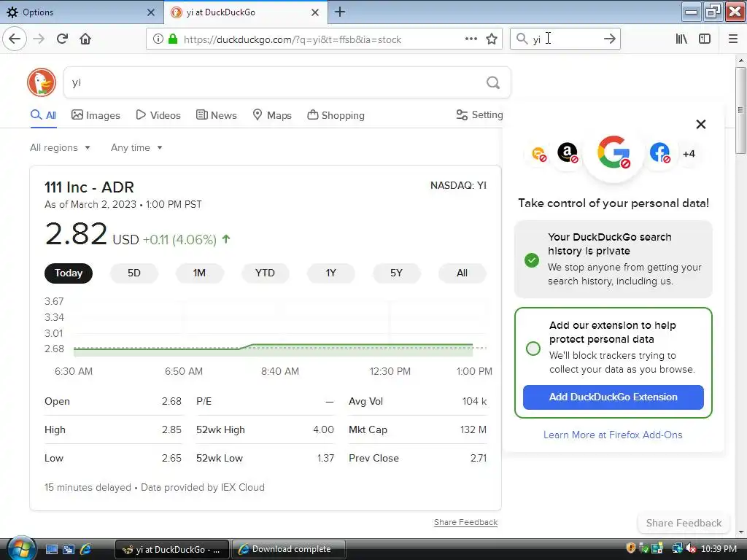The height and width of the screenshot is (560, 747).
Task: Click the DuckDuckGo duck logo
Action: click(x=42, y=82)
